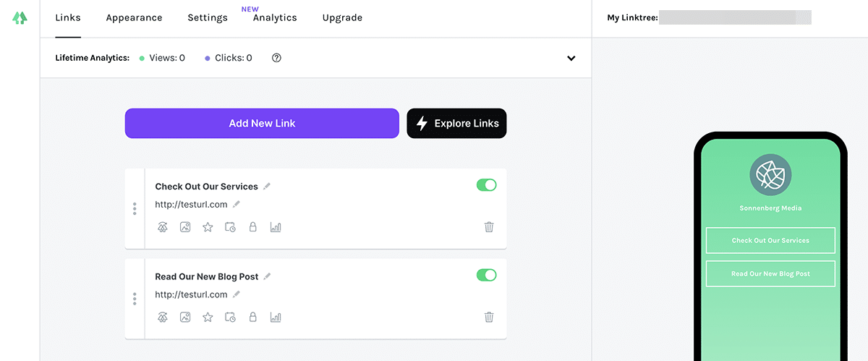Edit the Check Out Our Services title pencil
Viewport: 868px width, 361px height.
(x=267, y=187)
